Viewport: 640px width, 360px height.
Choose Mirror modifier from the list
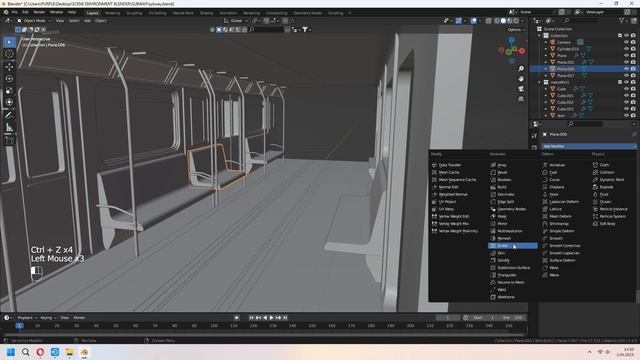(513, 224)
